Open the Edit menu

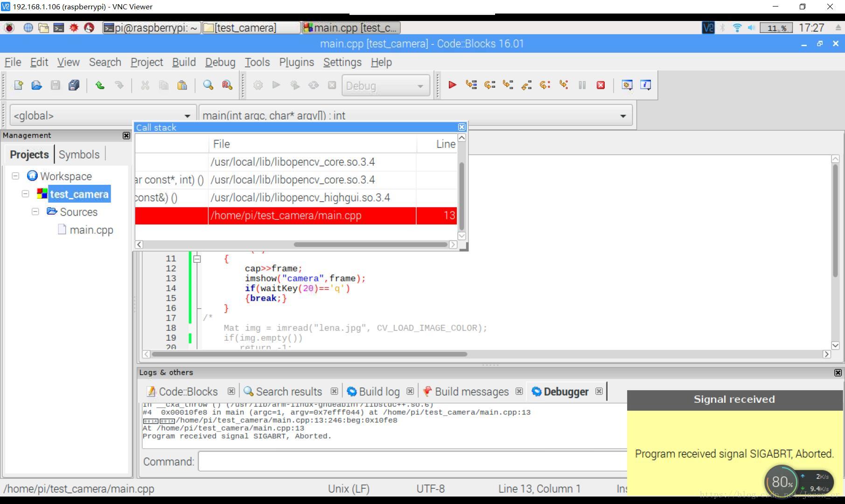[x=39, y=62]
